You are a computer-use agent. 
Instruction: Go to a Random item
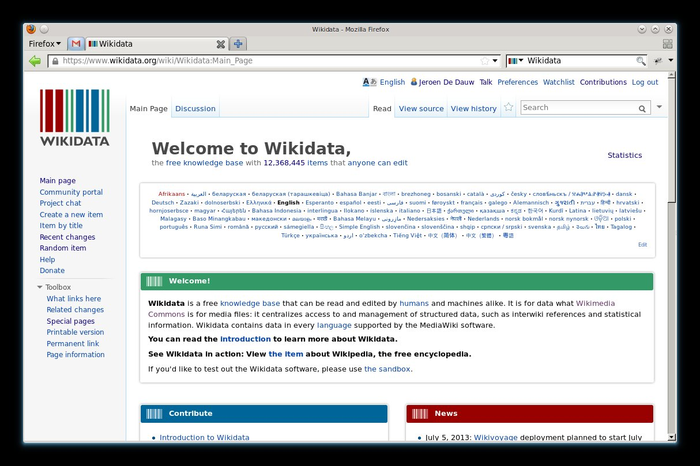(62, 248)
